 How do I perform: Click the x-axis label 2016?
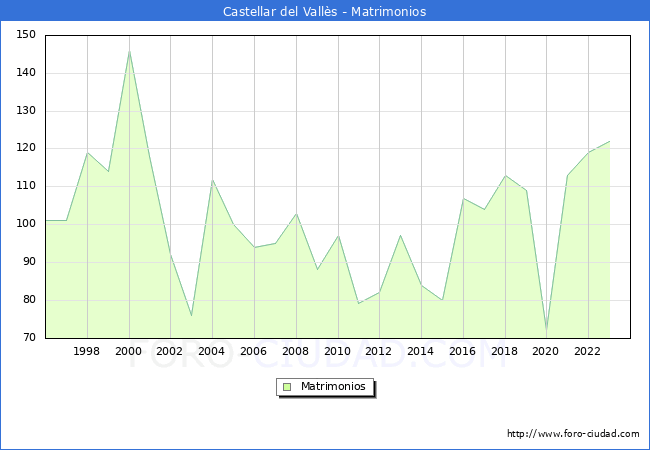pyautogui.click(x=463, y=351)
